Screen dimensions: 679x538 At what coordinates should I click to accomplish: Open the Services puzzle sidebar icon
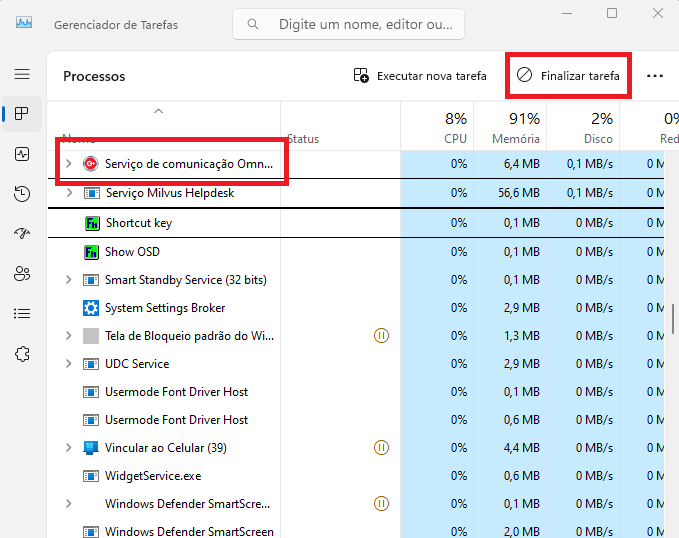pos(22,354)
